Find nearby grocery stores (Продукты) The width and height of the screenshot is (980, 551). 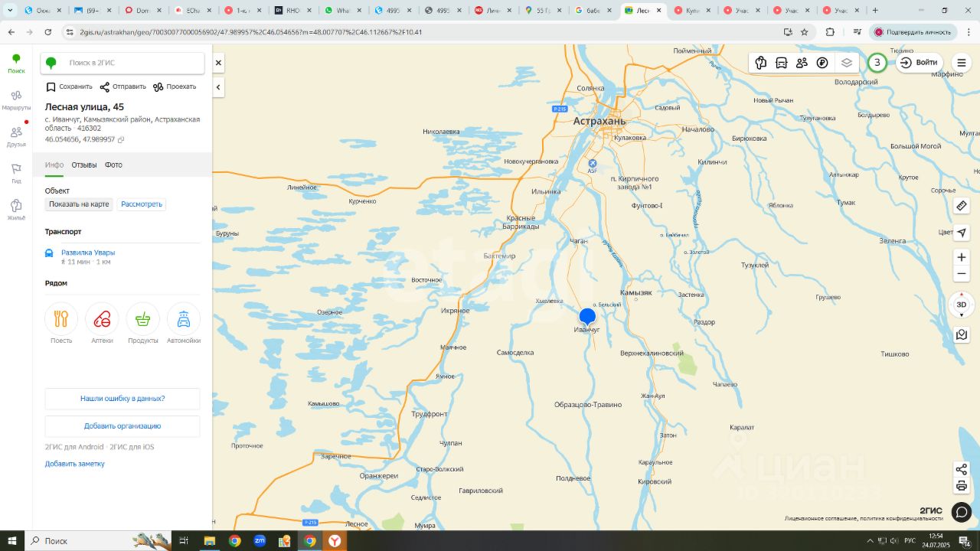[142, 323]
